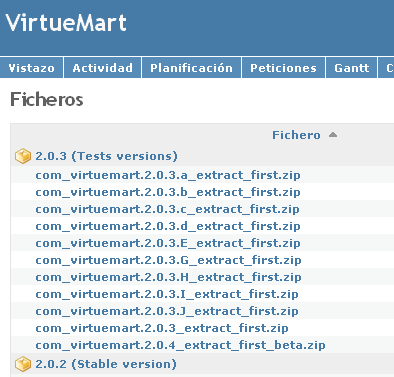
Task: Download com_virtuemart.2.0.3.E_extract_first.zip
Action: point(168,243)
